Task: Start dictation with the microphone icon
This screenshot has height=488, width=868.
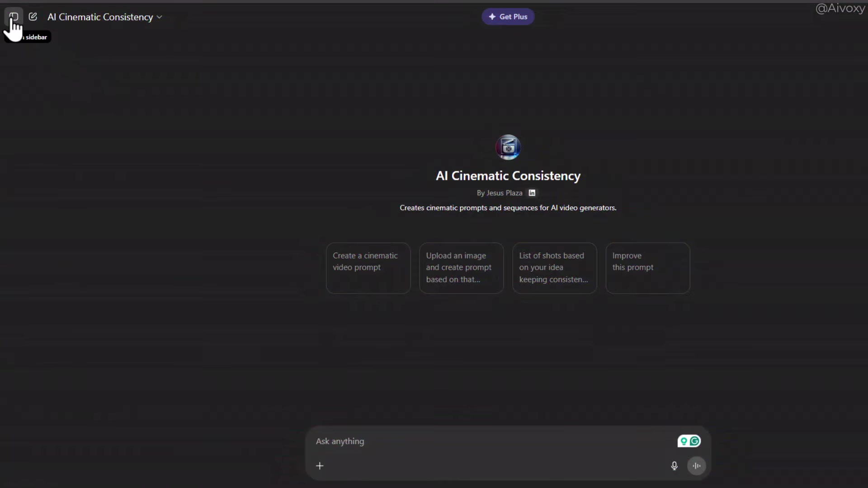Action: (x=674, y=466)
